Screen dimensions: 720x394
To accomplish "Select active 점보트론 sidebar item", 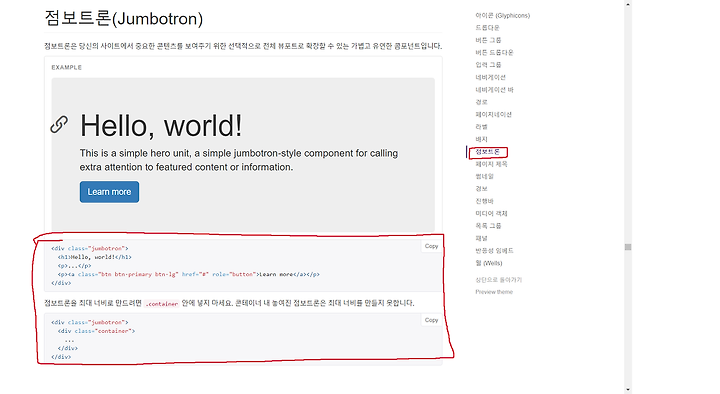I will 487,152.
